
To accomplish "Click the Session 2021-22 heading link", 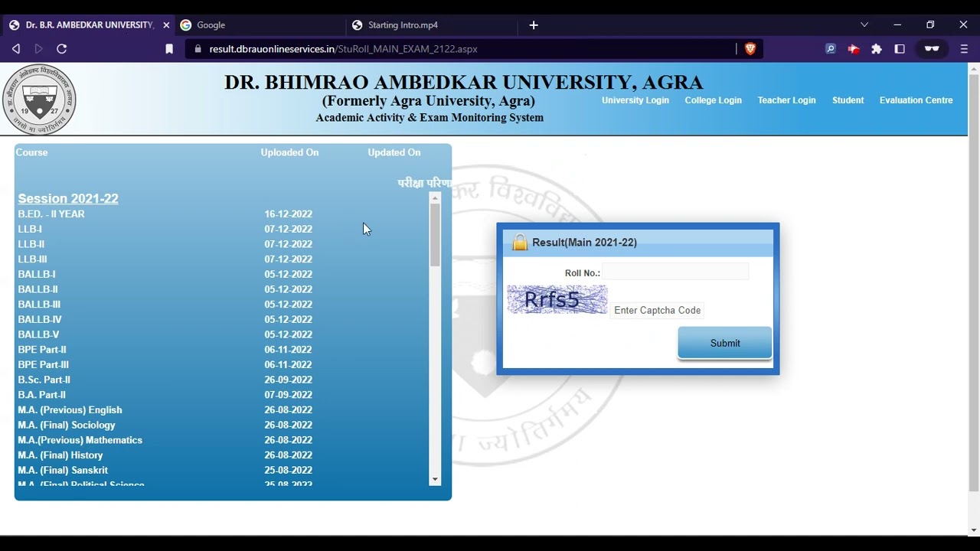I will point(68,199).
